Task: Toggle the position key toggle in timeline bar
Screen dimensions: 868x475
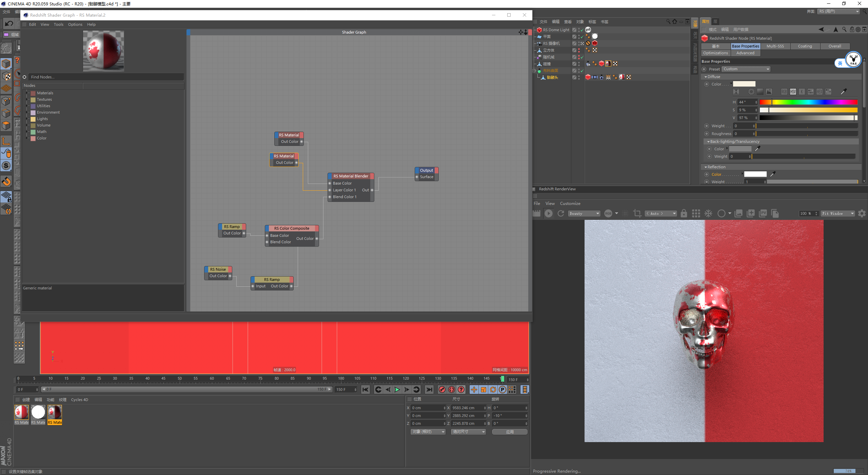Action: pyautogui.click(x=474, y=389)
